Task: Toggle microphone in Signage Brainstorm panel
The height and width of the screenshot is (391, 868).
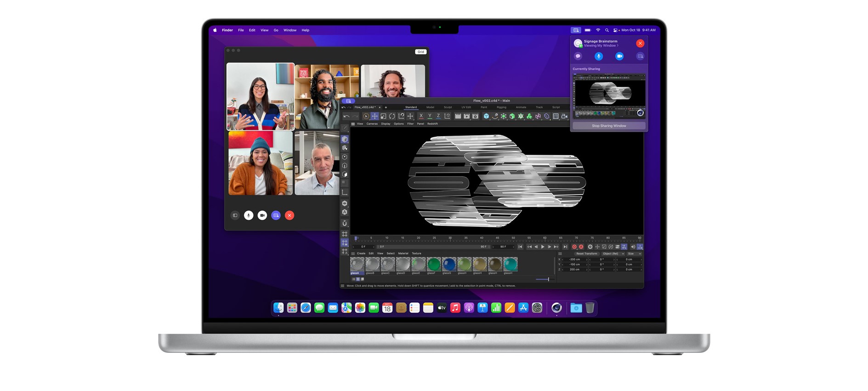Action: coord(599,56)
